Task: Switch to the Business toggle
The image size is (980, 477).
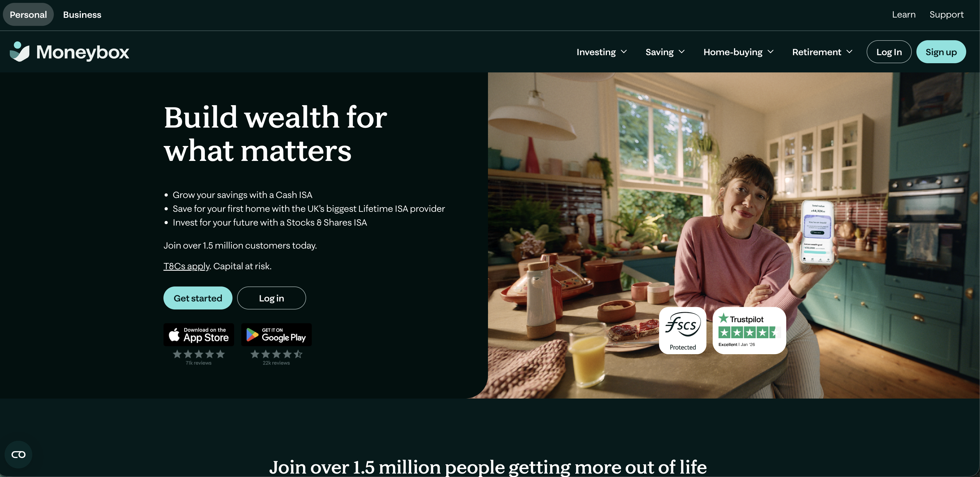Action: pyautogui.click(x=82, y=14)
